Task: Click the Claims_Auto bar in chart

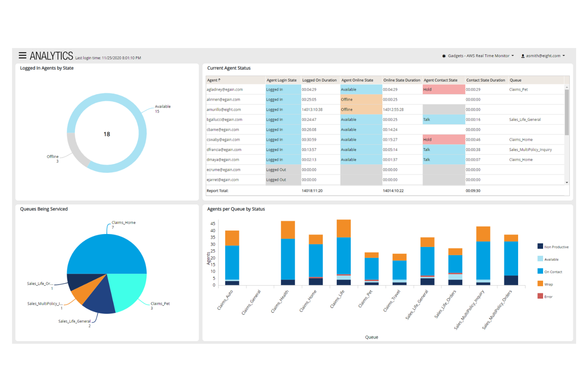Action: click(232, 258)
